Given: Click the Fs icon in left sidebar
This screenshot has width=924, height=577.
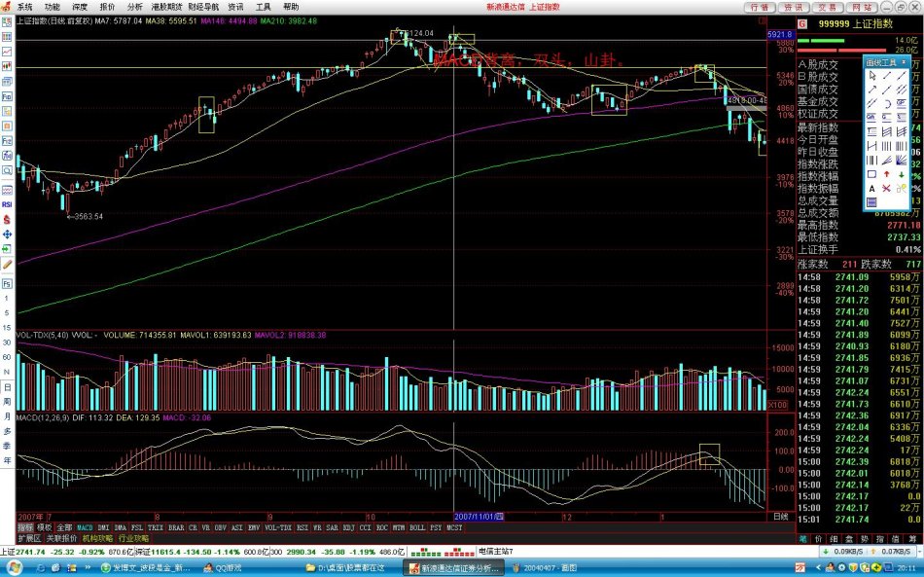Looking at the screenshot, I should click(x=7, y=283).
